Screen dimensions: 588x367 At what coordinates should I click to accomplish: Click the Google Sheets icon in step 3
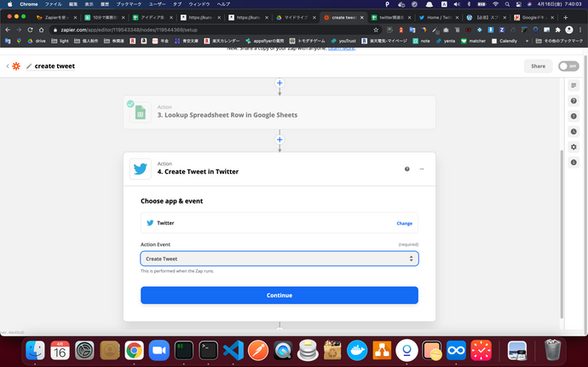(x=141, y=112)
